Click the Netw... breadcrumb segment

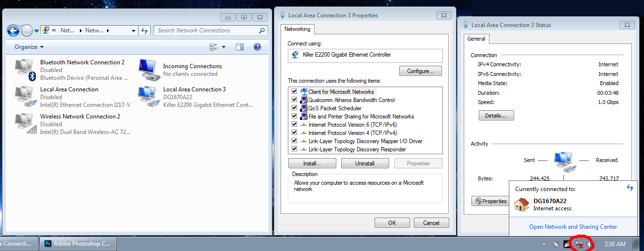point(94,30)
